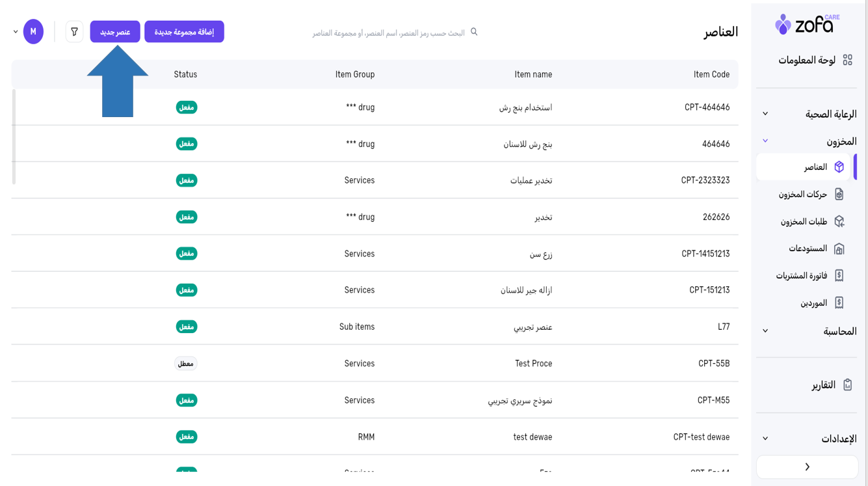Click the user avatar M
The image size is (868, 486).
(33, 32)
